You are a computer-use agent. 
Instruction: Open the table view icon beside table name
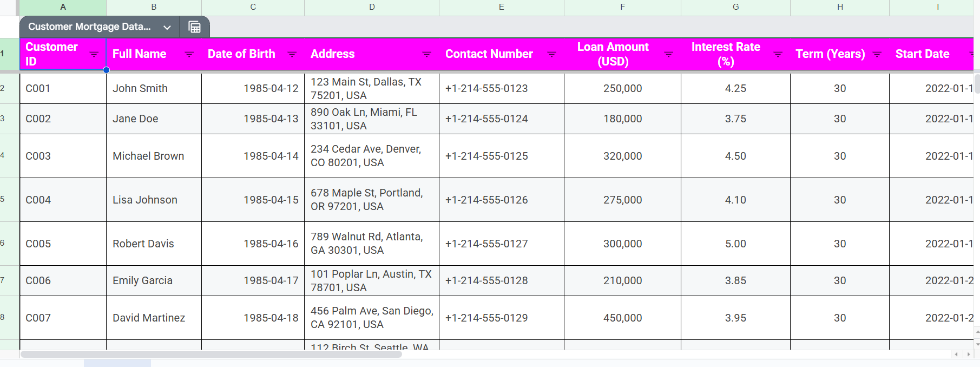click(194, 27)
